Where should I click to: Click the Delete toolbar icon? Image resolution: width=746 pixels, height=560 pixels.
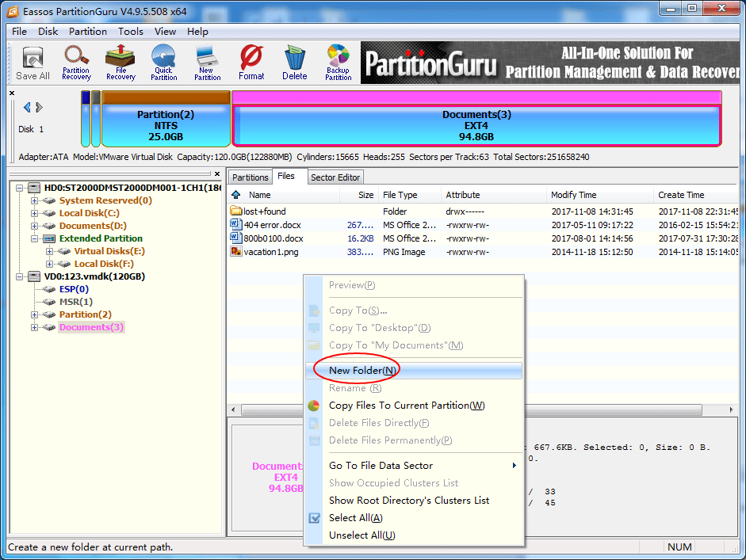click(x=294, y=63)
